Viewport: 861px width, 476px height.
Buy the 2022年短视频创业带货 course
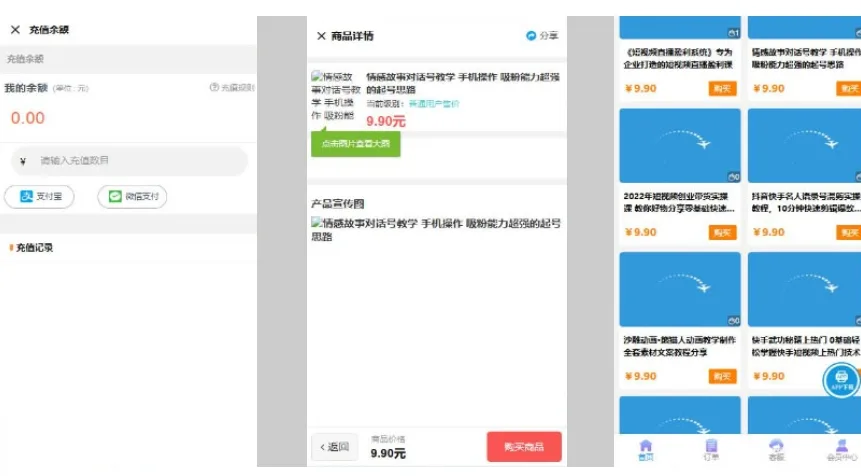(722, 232)
